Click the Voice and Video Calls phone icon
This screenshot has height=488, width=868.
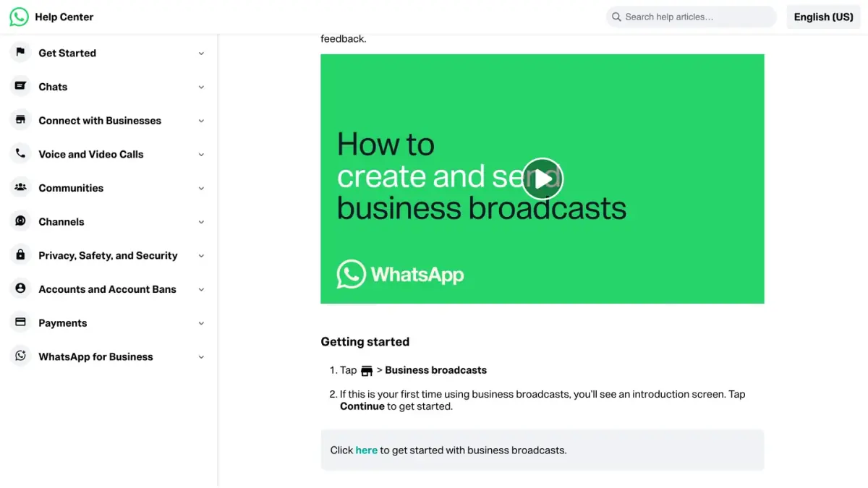(20, 154)
